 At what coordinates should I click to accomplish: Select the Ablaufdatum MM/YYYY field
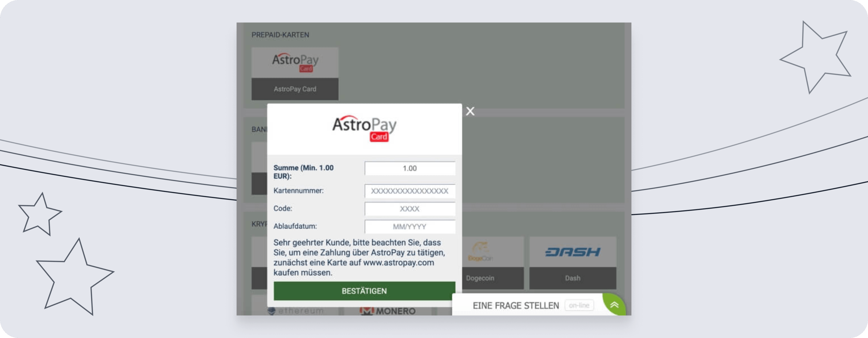(410, 226)
